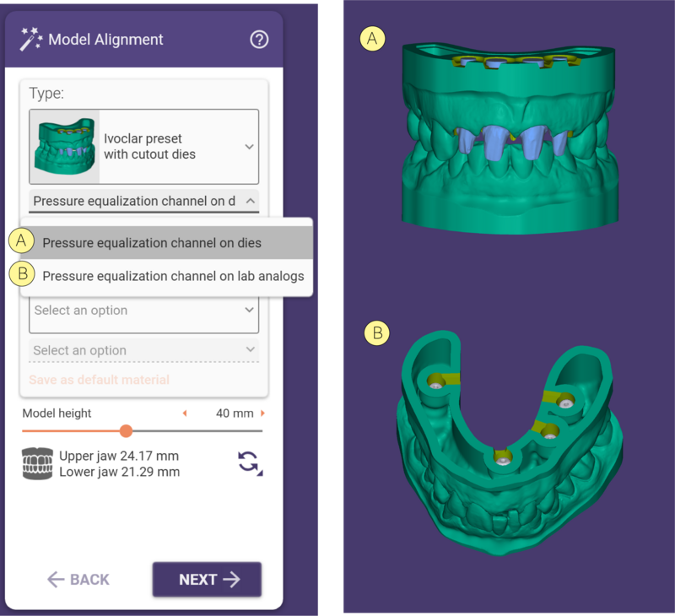Viewport: 675px width, 616px height.
Task: Click the Model height slider handle
Action: pyautogui.click(x=126, y=430)
